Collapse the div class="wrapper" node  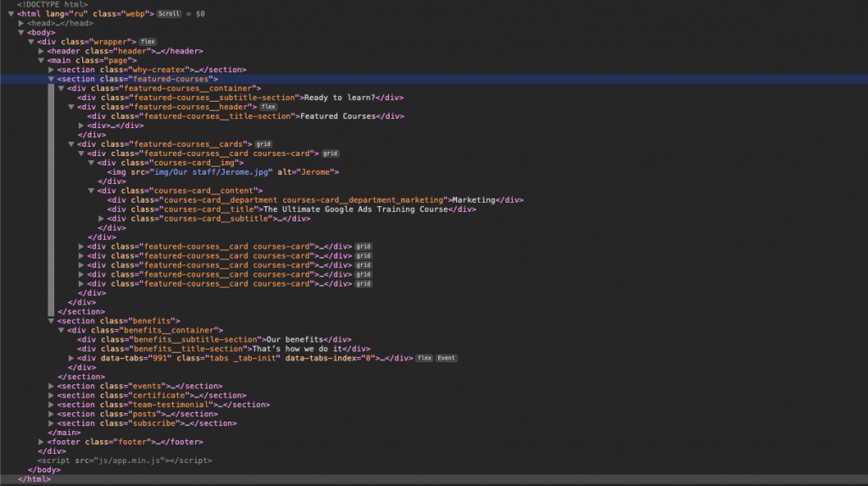click(x=31, y=42)
